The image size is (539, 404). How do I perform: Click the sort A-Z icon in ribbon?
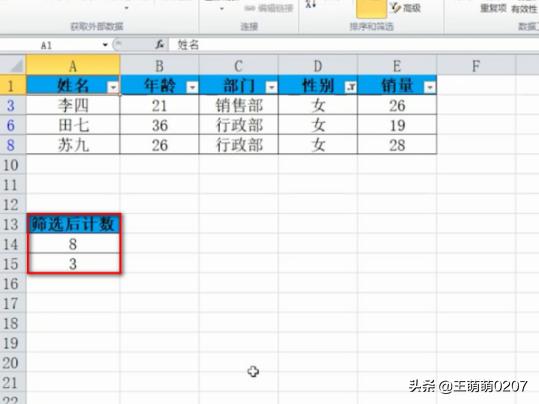(311, 4)
